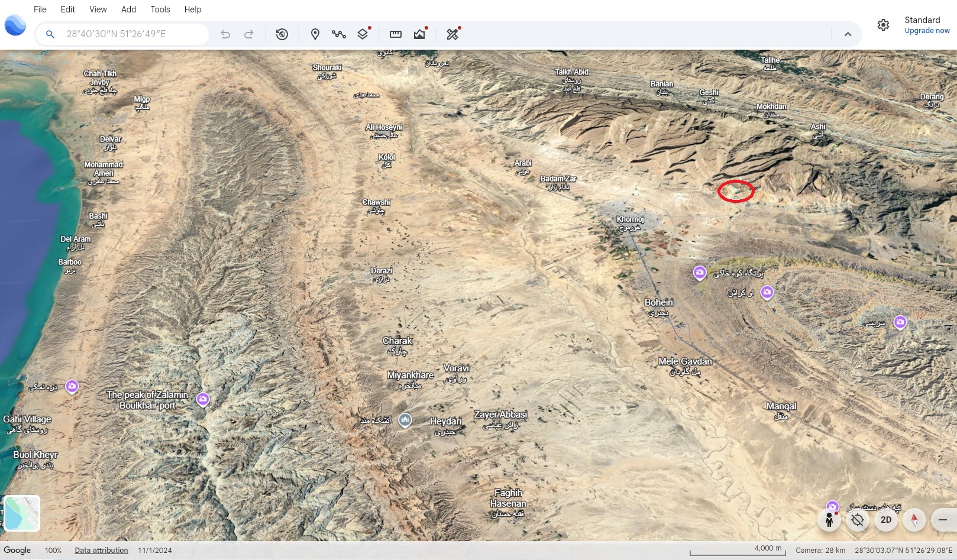
Task: Open photo marker beside Zalamin peak label
Action: click(x=203, y=399)
